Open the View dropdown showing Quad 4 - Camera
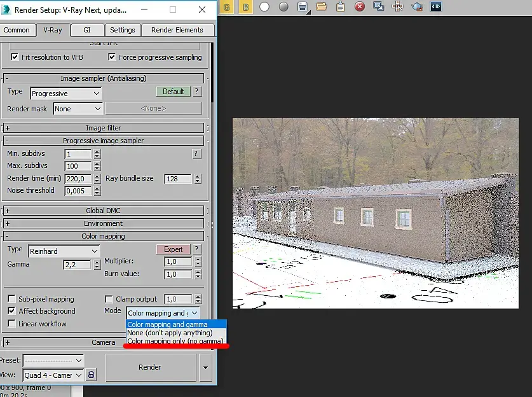 tap(53, 375)
